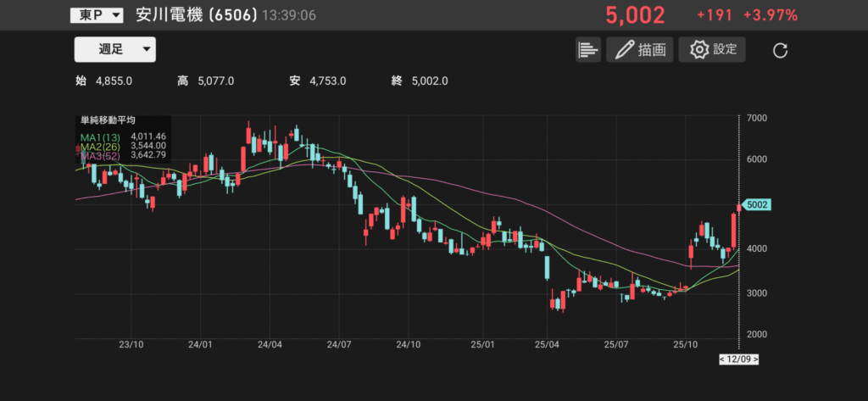Click the 5002 current price tag
The width and height of the screenshot is (868, 401).
coord(757,204)
